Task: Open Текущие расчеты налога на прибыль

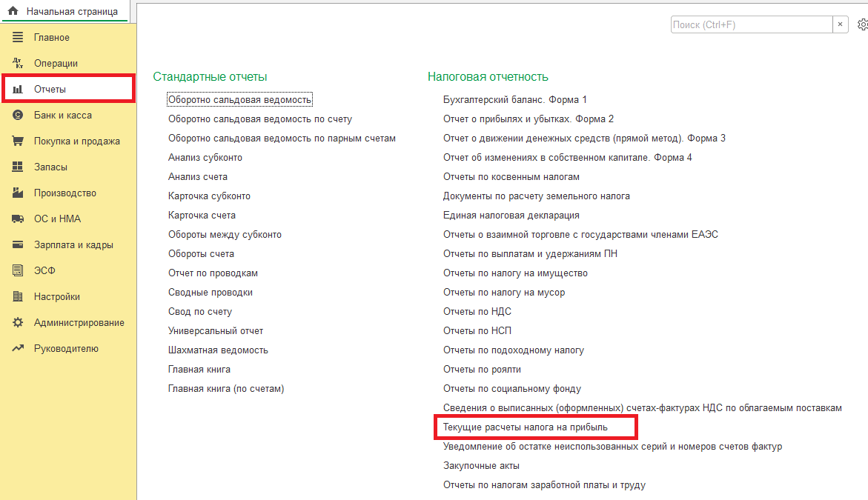Action: tap(525, 427)
